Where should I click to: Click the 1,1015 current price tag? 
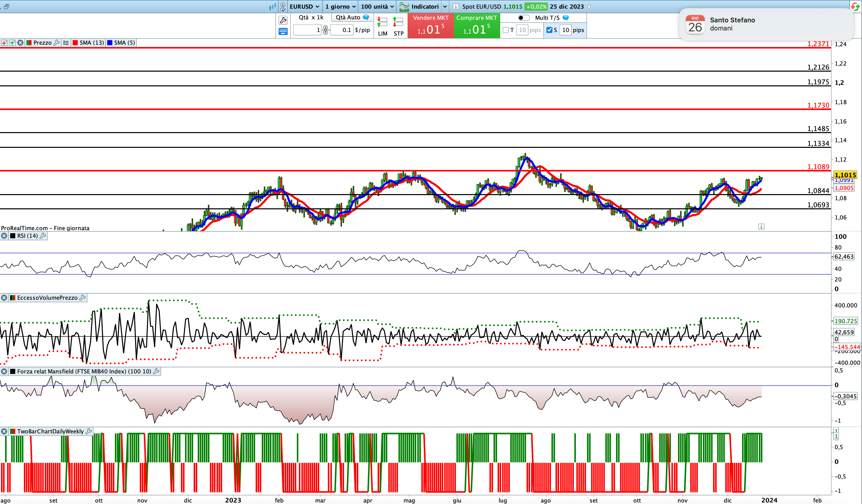pos(845,175)
